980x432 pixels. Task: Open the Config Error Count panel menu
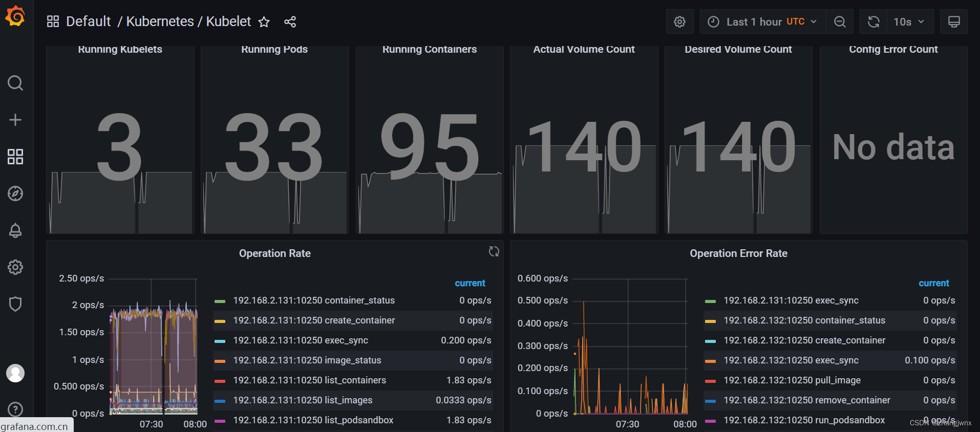point(893,49)
